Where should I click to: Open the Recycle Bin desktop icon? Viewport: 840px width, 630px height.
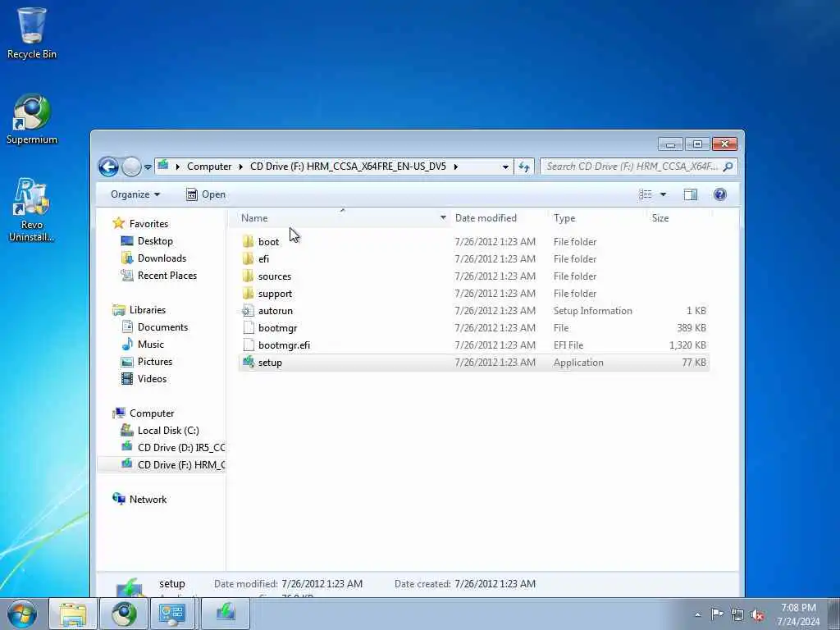pos(32,33)
